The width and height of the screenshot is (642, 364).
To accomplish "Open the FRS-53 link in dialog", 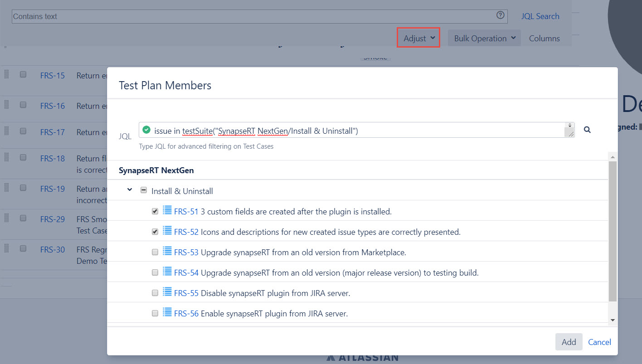I will pyautogui.click(x=186, y=252).
